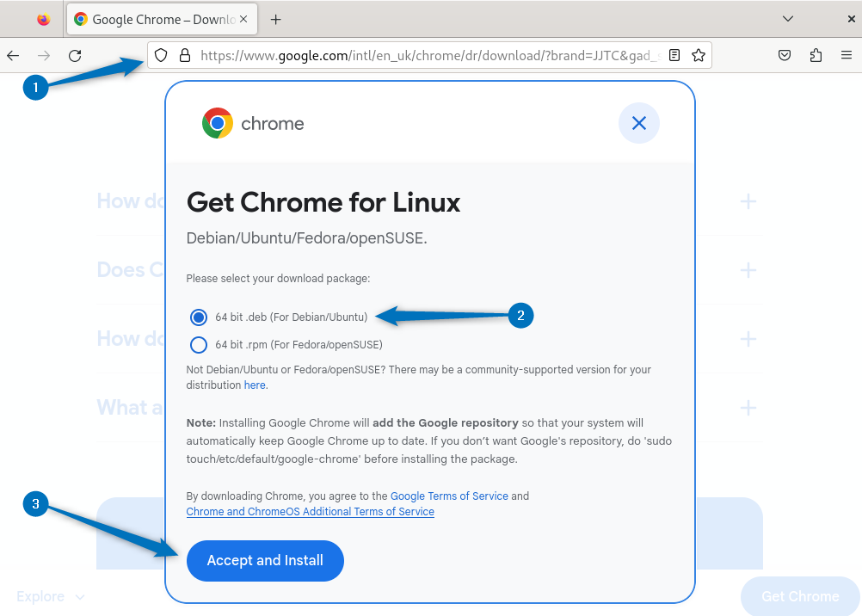Select 64 bit .rpm package option

pyautogui.click(x=199, y=345)
